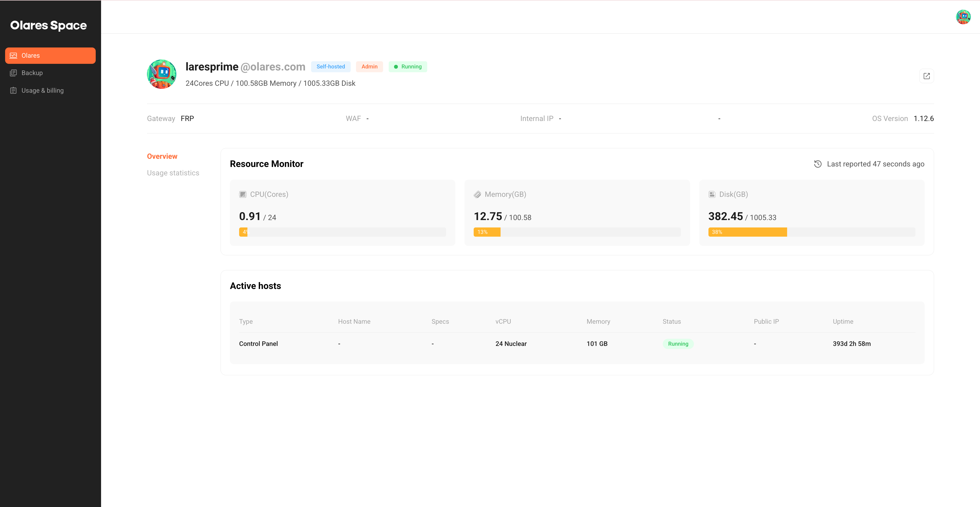
Task: Click the Usage & billing clipboard icon
Action: pos(13,90)
